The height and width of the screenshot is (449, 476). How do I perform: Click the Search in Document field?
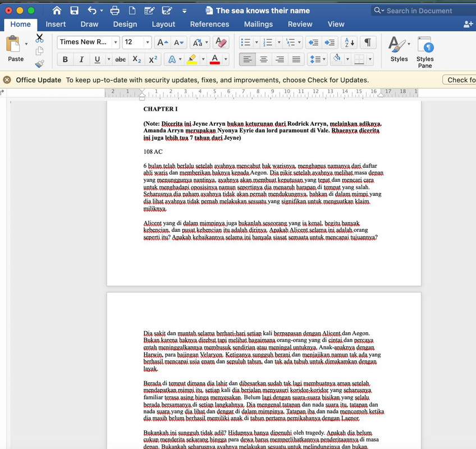[423, 11]
